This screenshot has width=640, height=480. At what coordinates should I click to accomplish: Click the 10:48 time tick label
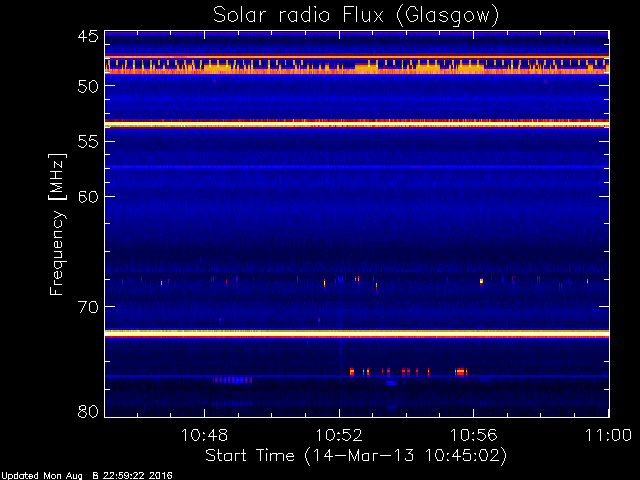point(204,435)
